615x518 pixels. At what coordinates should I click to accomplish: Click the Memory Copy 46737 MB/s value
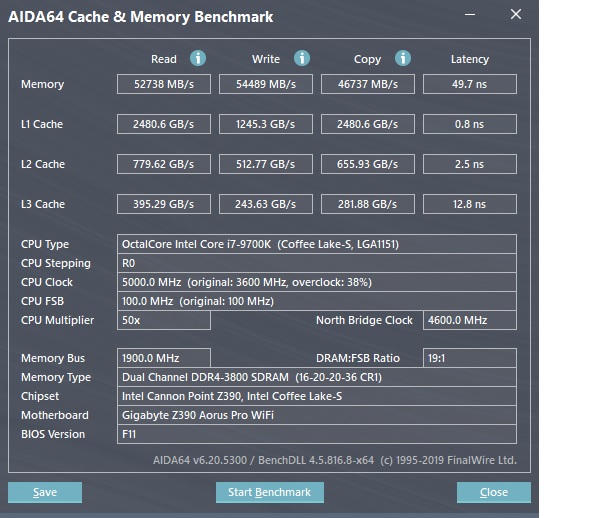368,85
